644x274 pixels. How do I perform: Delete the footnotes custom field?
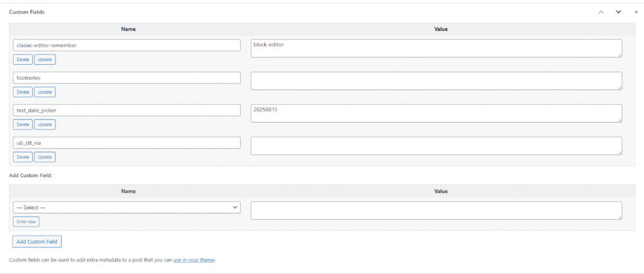tap(23, 92)
